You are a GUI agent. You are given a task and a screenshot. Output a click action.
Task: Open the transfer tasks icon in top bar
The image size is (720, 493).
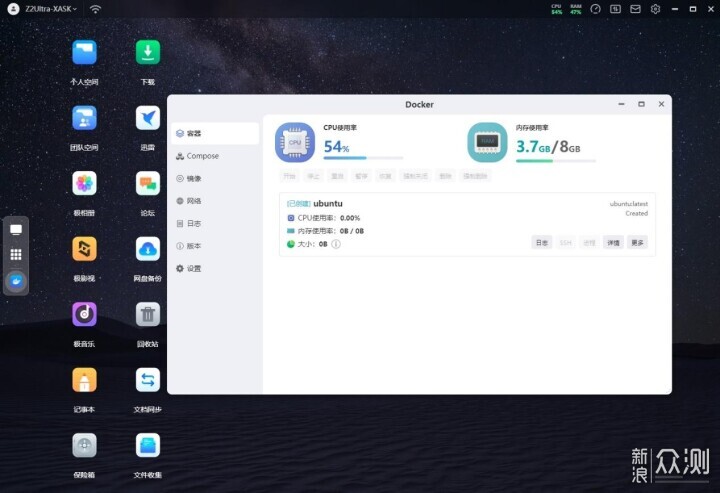click(615, 9)
